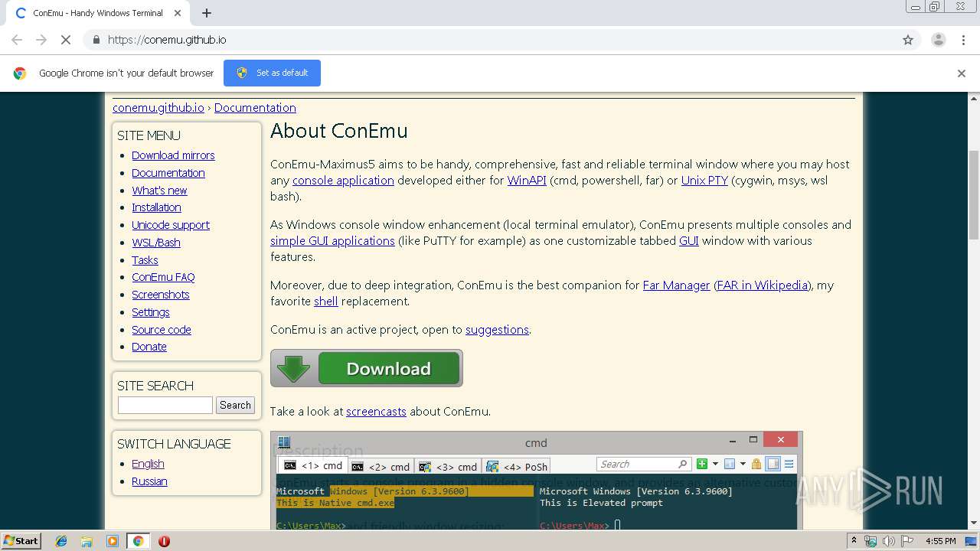The height and width of the screenshot is (551, 980).
Task: Open Download mirrors menu link
Action: (173, 155)
